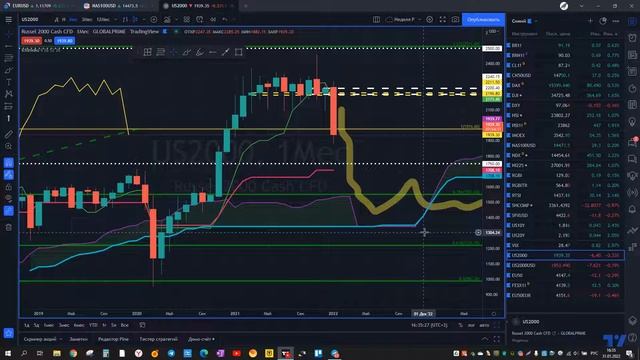
Task: Open the demo account dropdown
Action: [x=201, y=339]
